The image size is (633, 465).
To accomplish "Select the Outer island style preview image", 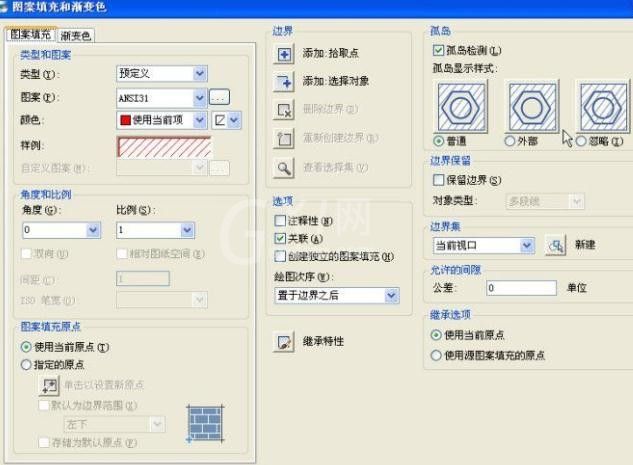I will [532, 107].
